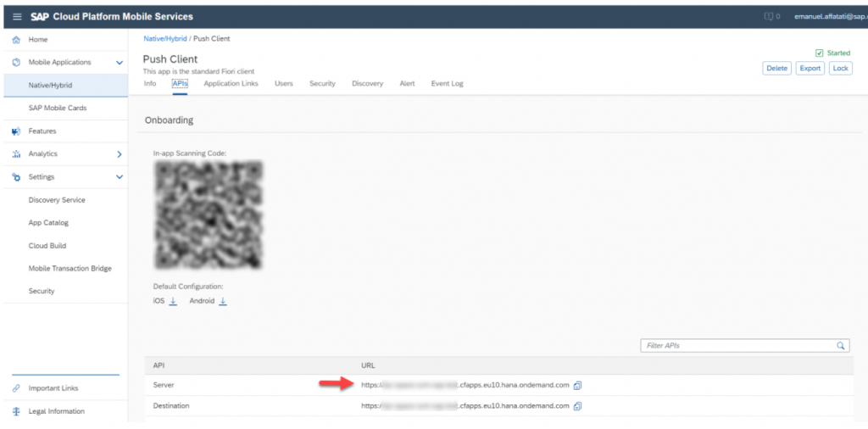Click the Mobile Applications cube icon
The height and width of the screenshot is (429, 868).
[x=17, y=63]
